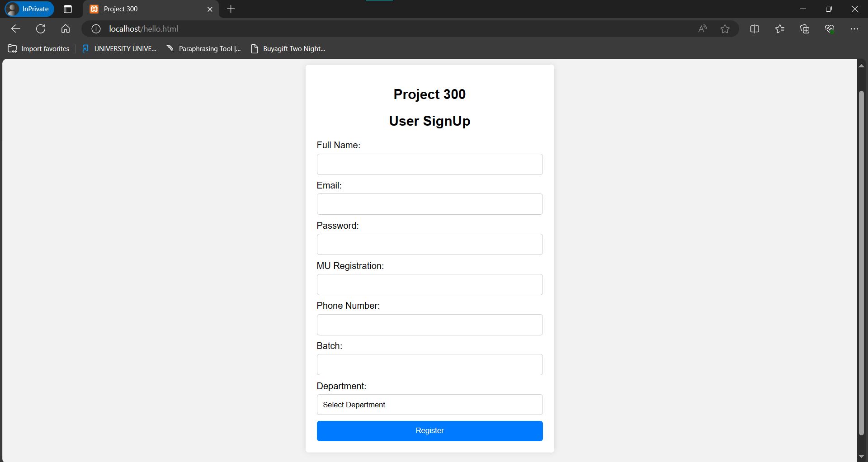Open Read Aloud icon in address bar
Screen dimensions: 868x462
tap(702, 29)
